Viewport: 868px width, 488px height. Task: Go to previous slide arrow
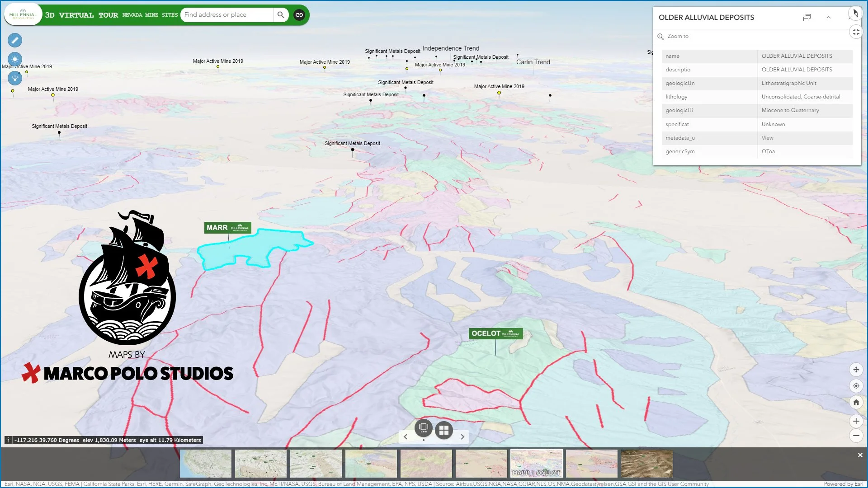pos(406,437)
